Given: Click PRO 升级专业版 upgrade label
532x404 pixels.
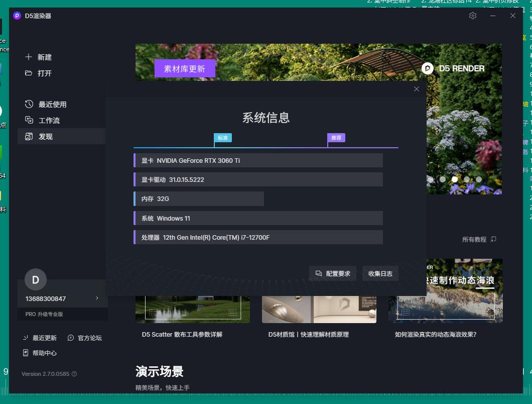Looking at the screenshot, I should click(44, 314).
